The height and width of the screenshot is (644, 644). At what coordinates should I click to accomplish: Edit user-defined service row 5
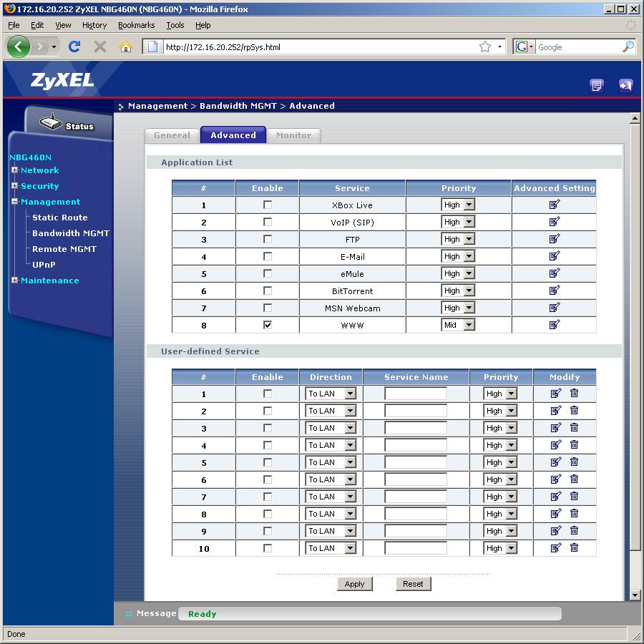coord(556,462)
